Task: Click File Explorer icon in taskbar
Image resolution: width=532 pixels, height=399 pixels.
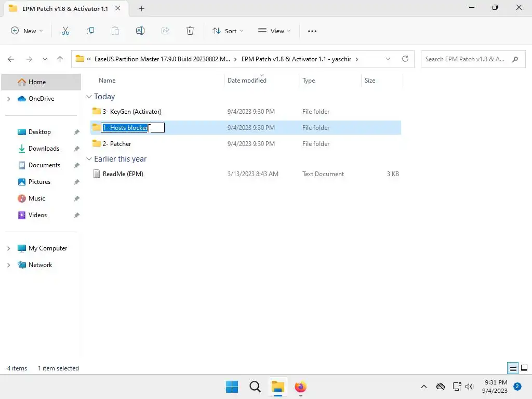Action: [x=277, y=387]
